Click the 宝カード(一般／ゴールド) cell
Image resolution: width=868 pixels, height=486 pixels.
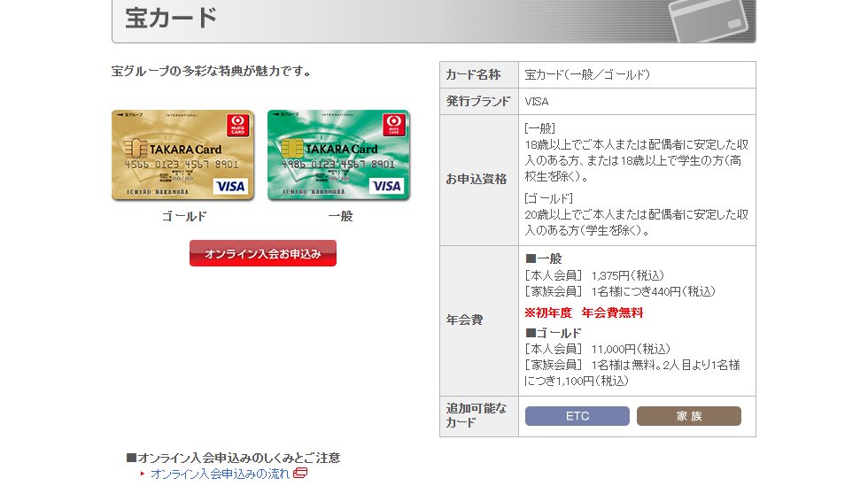click(x=637, y=74)
